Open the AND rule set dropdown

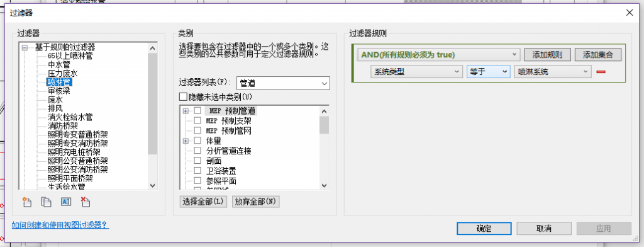click(x=438, y=55)
